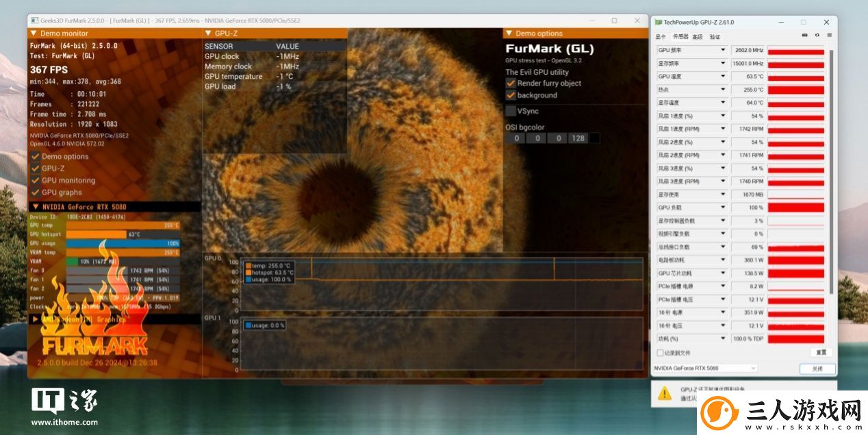This screenshot has width=868, height=435.
Task: Click the OSI bgcolor red value field
Action: tap(517, 138)
